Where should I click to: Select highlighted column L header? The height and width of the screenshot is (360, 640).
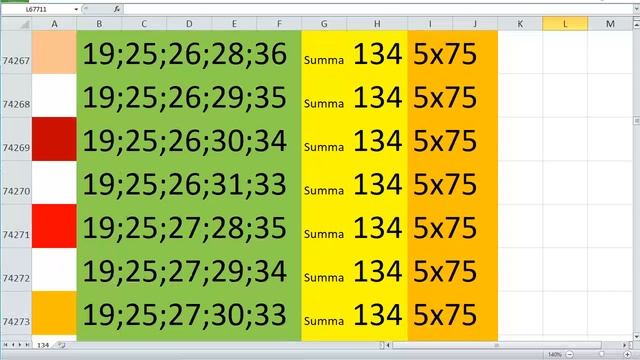[565, 24]
